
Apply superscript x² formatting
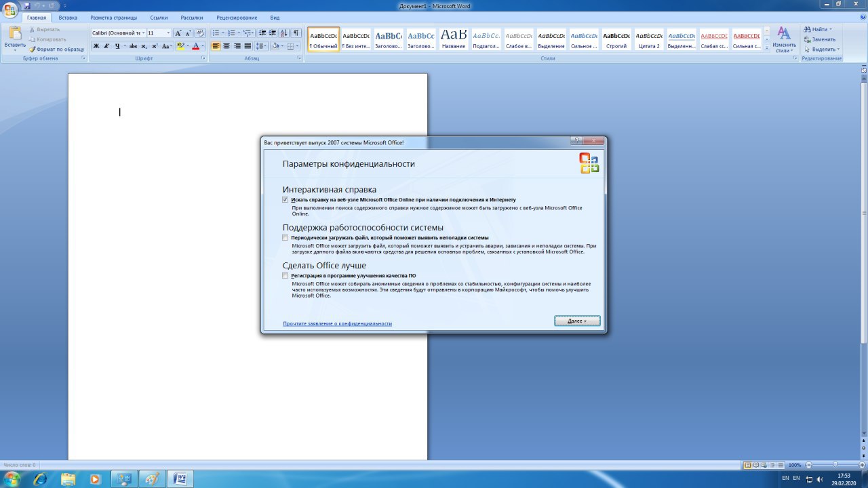pos(155,46)
